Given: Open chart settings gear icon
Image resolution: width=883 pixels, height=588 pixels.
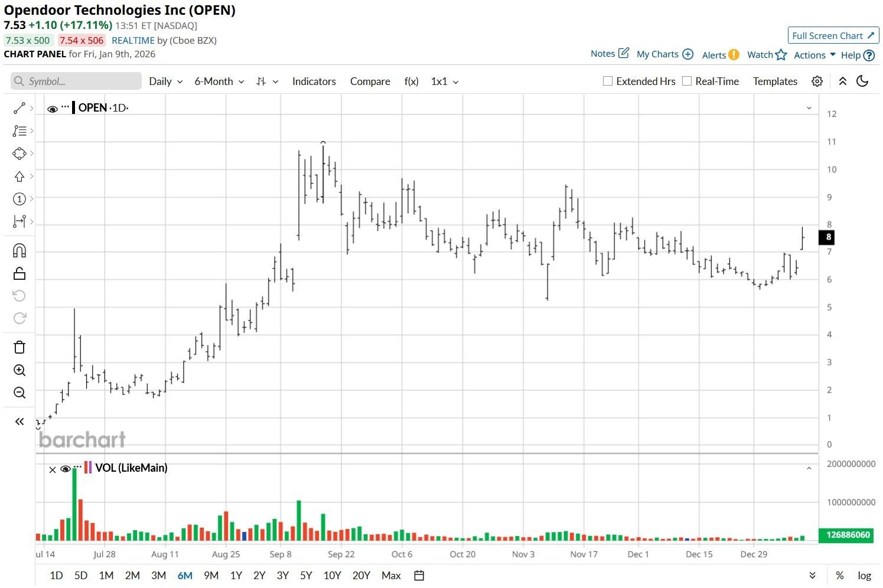Looking at the screenshot, I should [x=817, y=81].
